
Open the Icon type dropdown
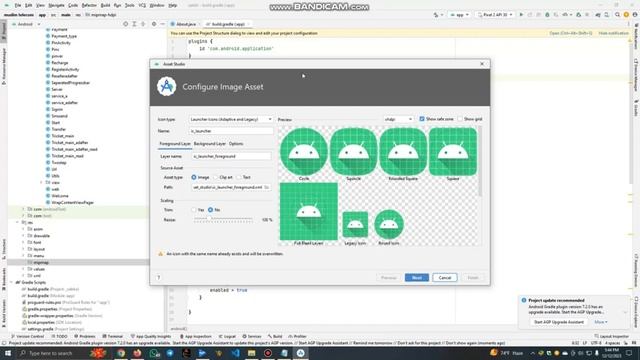tap(231, 119)
